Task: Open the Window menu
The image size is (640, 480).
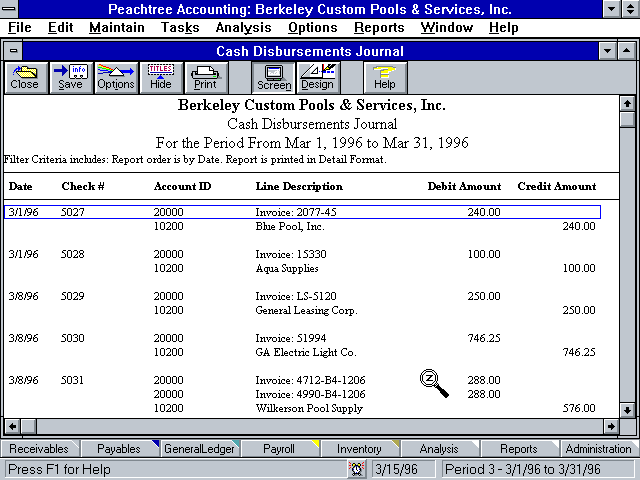Action: (x=447, y=27)
